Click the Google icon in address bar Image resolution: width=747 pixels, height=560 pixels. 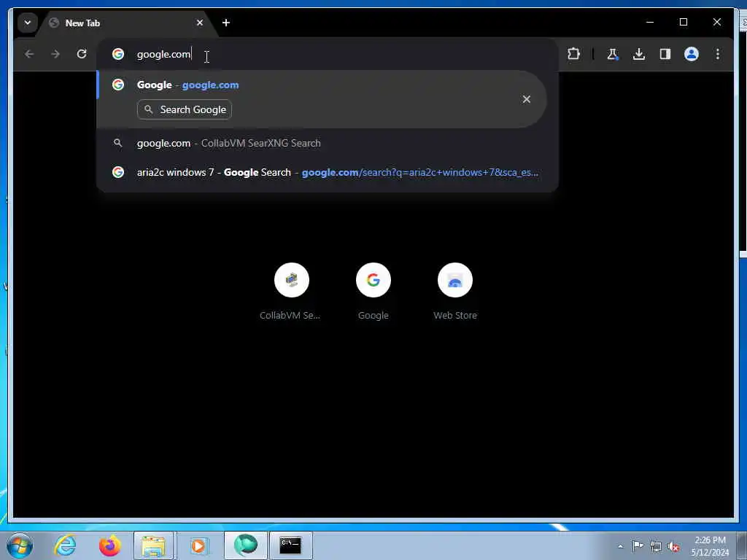(x=118, y=54)
